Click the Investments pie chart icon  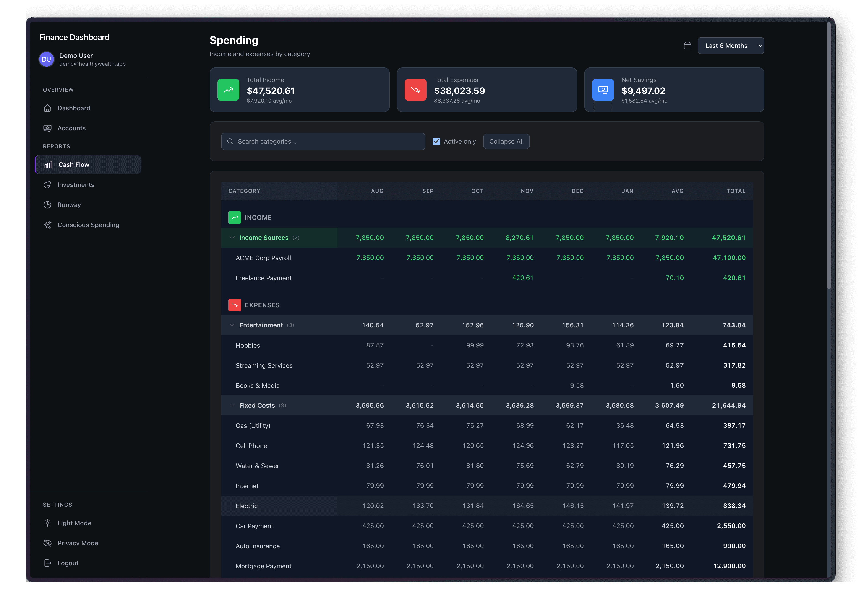pos(48,185)
